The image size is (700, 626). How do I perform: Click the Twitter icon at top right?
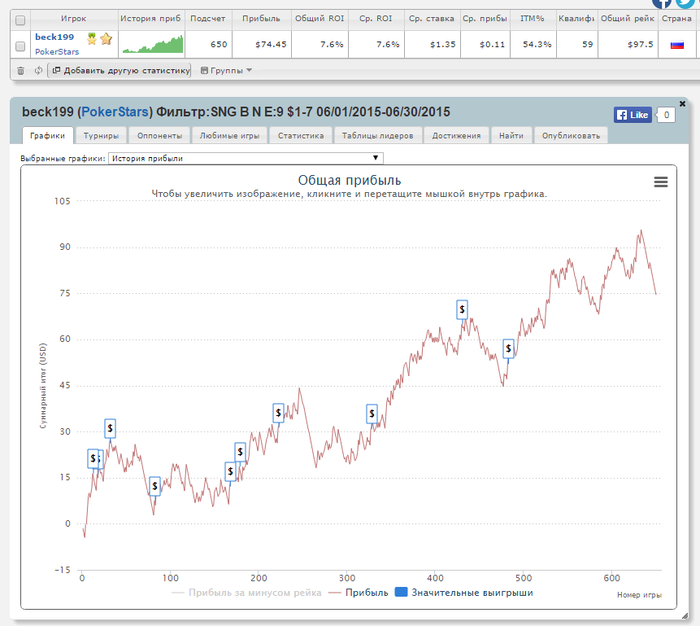coord(684,4)
